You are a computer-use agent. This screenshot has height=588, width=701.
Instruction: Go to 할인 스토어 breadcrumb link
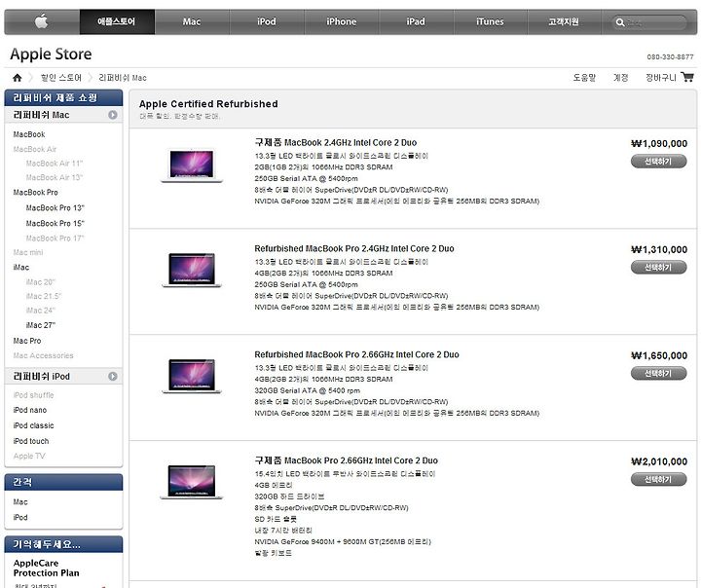pos(61,78)
